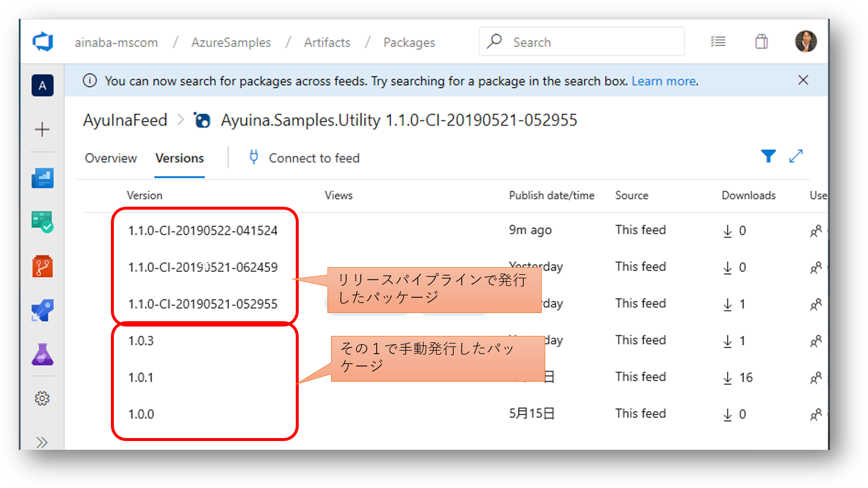
Task: Navigate to Packages breadcrumb
Action: [x=409, y=42]
